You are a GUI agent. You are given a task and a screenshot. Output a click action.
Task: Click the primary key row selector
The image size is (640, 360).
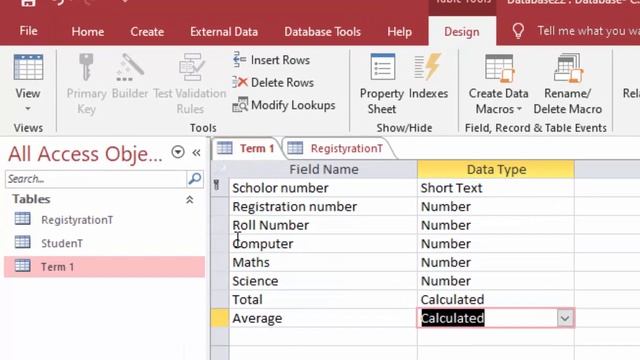220,188
